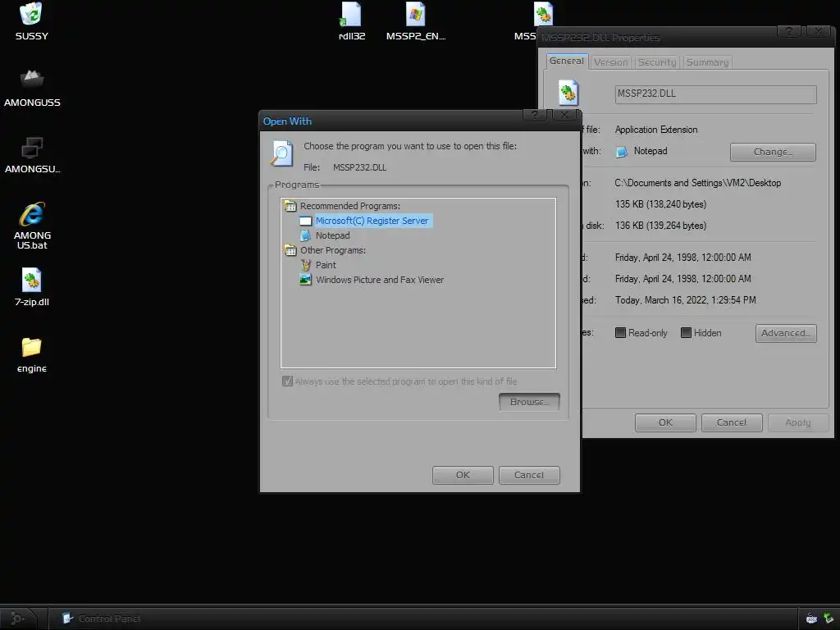Click Cancel in the Properties window
The height and width of the screenshot is (630, 840).
click(731, 422)
